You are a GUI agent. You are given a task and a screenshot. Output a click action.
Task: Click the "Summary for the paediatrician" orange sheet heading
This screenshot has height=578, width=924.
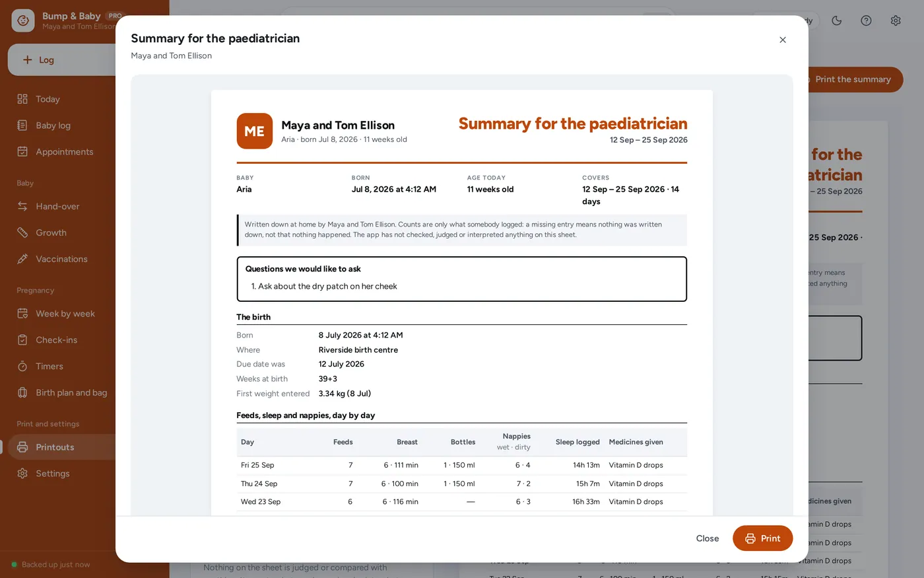point(573,124)
